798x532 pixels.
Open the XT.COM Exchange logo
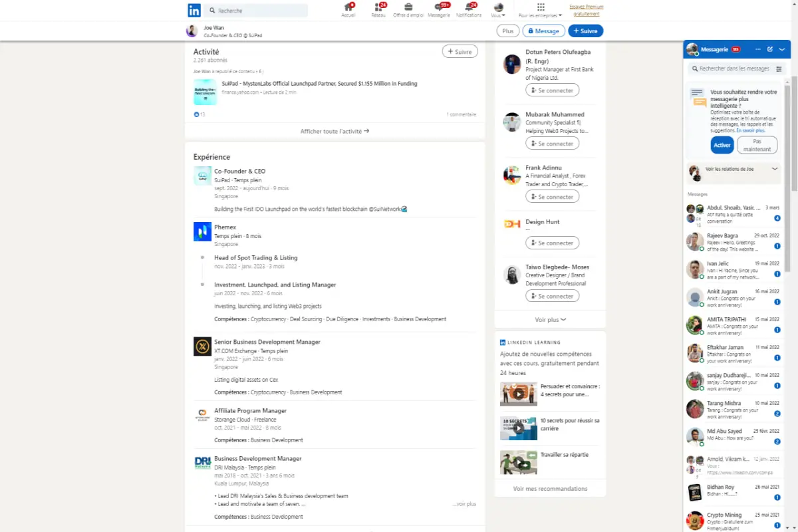pos(202,346)
